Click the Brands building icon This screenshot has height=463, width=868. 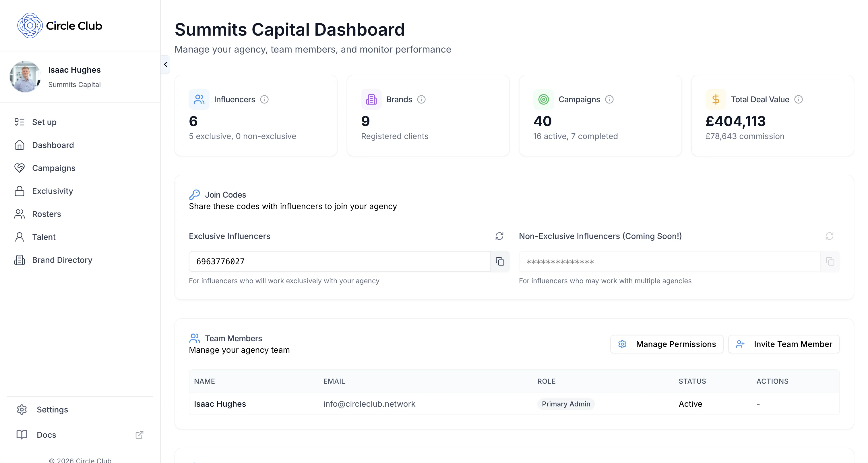(371, 99)
